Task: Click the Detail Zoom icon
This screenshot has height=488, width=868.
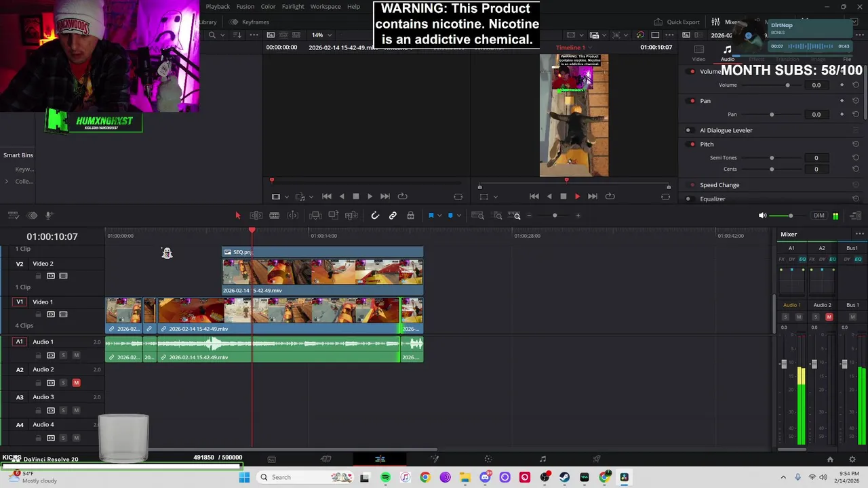Action: (498, 216)
